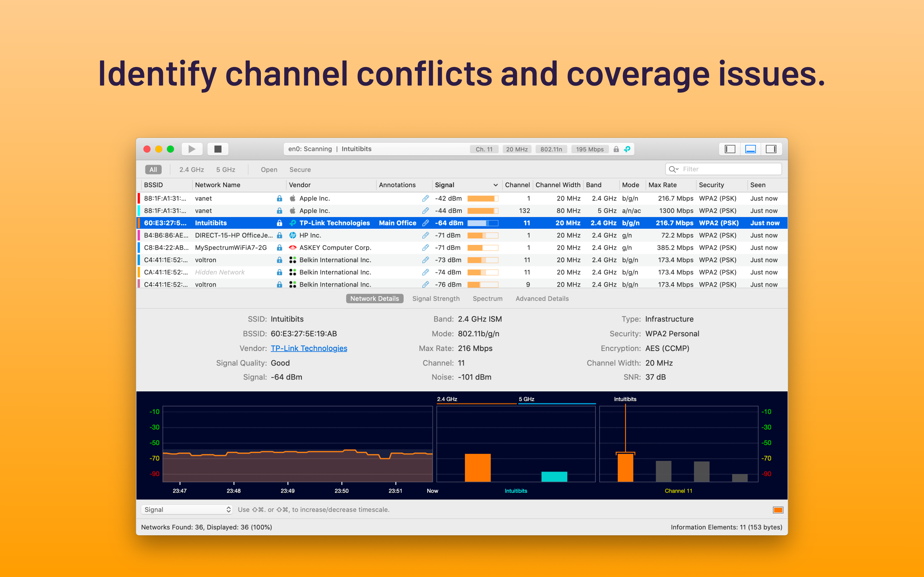Viewport: 924px width, 577px height.
Task: Click the play scan button
Action: click(x=192, y=149)
